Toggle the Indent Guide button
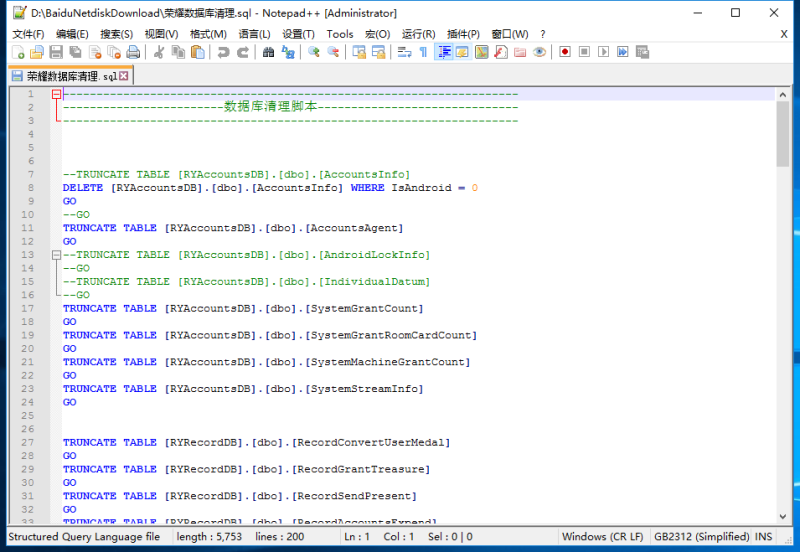 pos(443,52)
